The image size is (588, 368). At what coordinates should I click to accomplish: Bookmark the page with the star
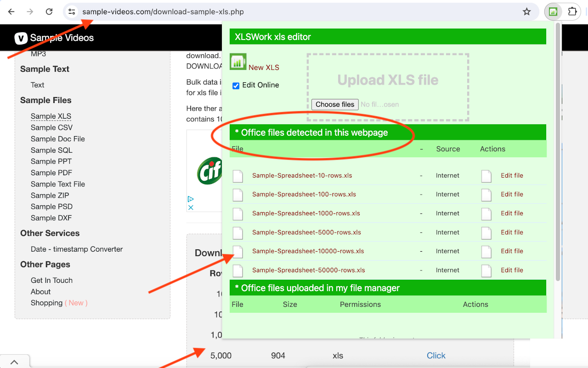click(x=526, y=11)
